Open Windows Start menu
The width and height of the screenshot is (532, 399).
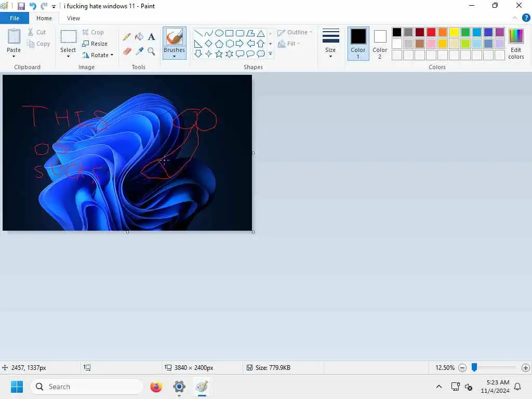tap(17, 387)
